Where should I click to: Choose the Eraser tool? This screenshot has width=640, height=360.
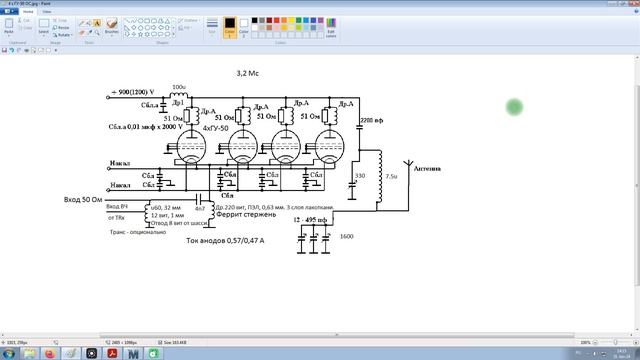coord(82,32)
